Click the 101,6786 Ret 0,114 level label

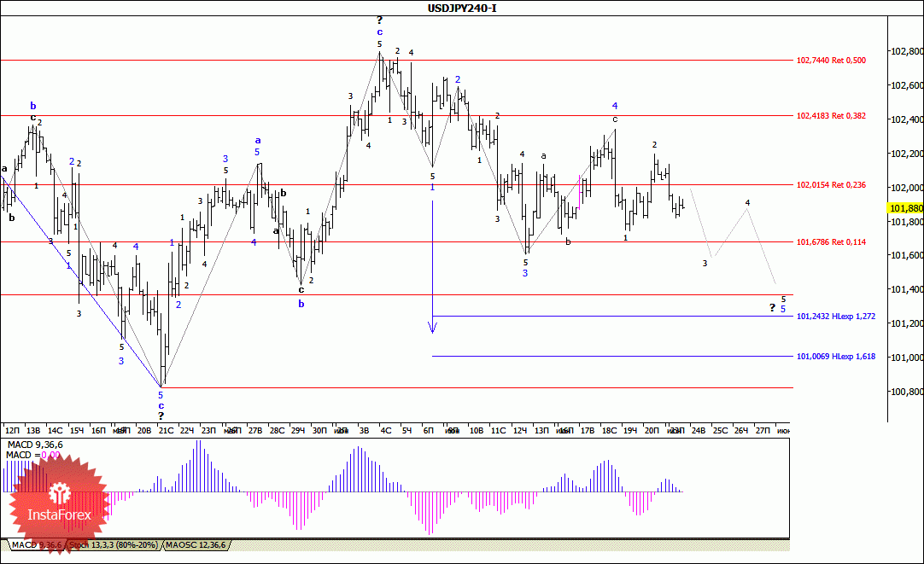830,242
